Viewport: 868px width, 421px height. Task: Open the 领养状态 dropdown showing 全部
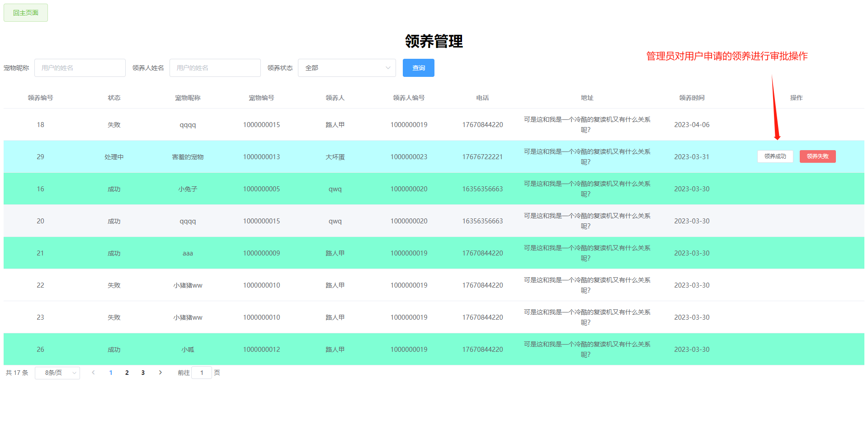pyautogui.click(x=347, y=68)
